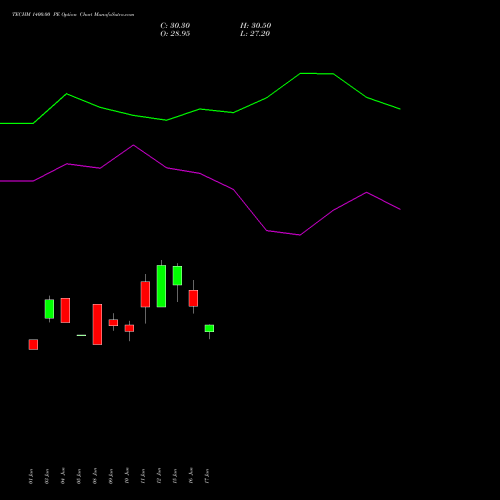The image size is (500, 500).
Task: Select the red candlestick for 04 Jun
Action: (65, 310)
